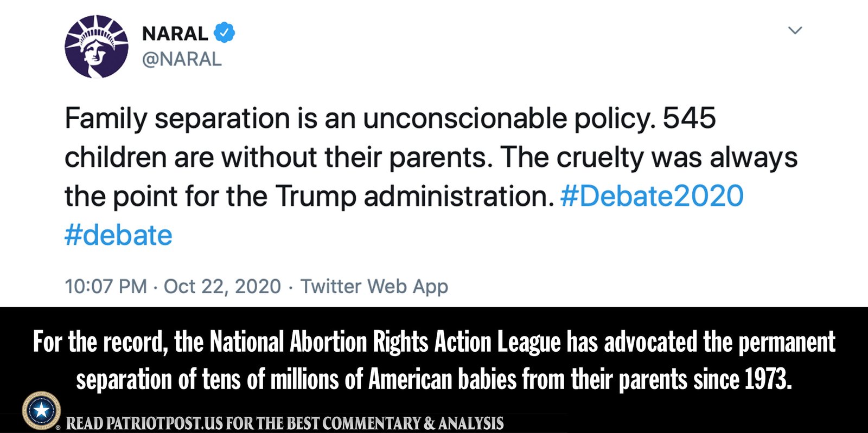Select the tweet body text
Image resolution: width=868 pixels, height=433 pixels.
pyautogui.click(x=431, y=177)
